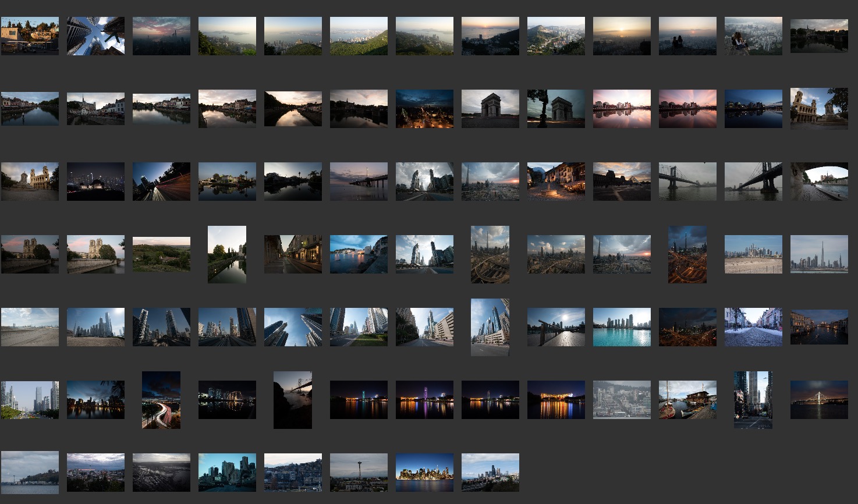Open the church and fountain photo with blue sky
858x504 pixels.
point(819,109)
